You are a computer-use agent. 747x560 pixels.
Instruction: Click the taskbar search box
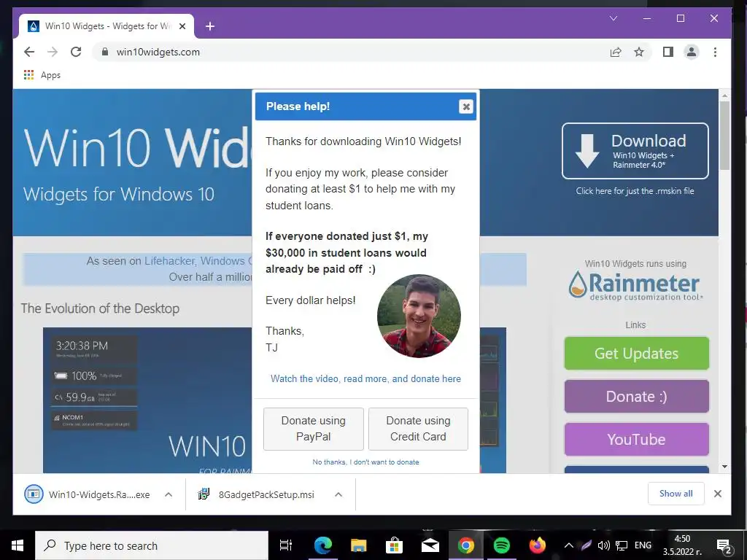pyautogui.click(x=152, y=545)
